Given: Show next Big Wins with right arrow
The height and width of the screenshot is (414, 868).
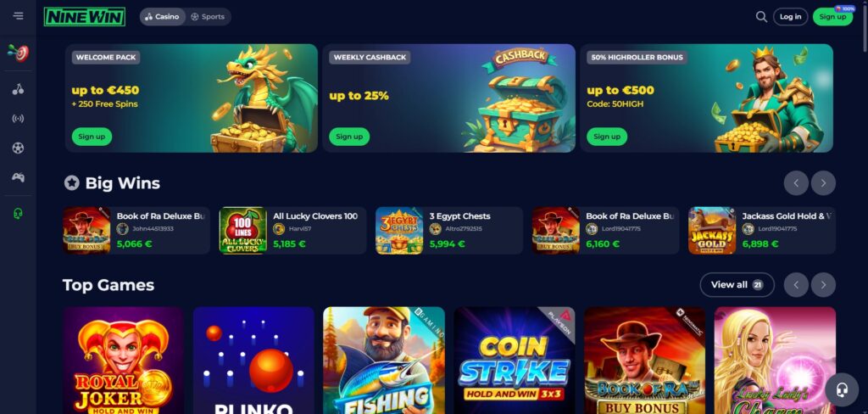Looking at the screenshot, I should 823,183.
